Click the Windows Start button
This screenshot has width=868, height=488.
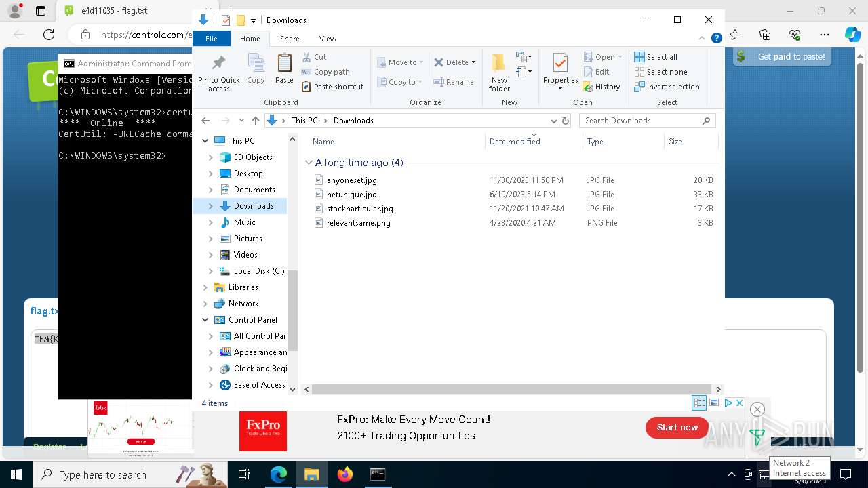(16, 474)
